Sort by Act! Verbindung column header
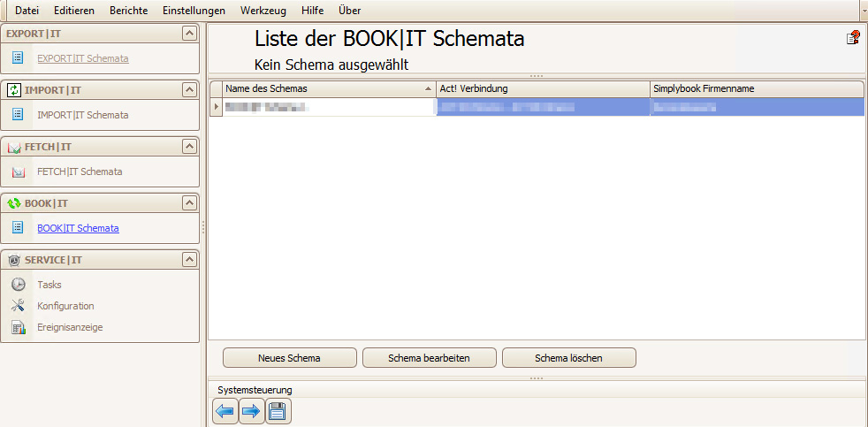This screenshot has height=427, width=868. click(x=543, y=88)
